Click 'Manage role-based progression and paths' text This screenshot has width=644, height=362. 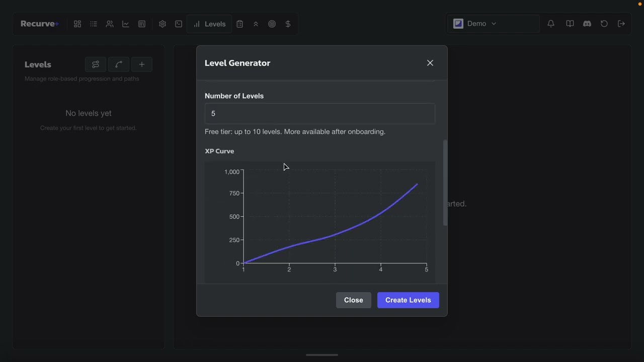point(82,78)
